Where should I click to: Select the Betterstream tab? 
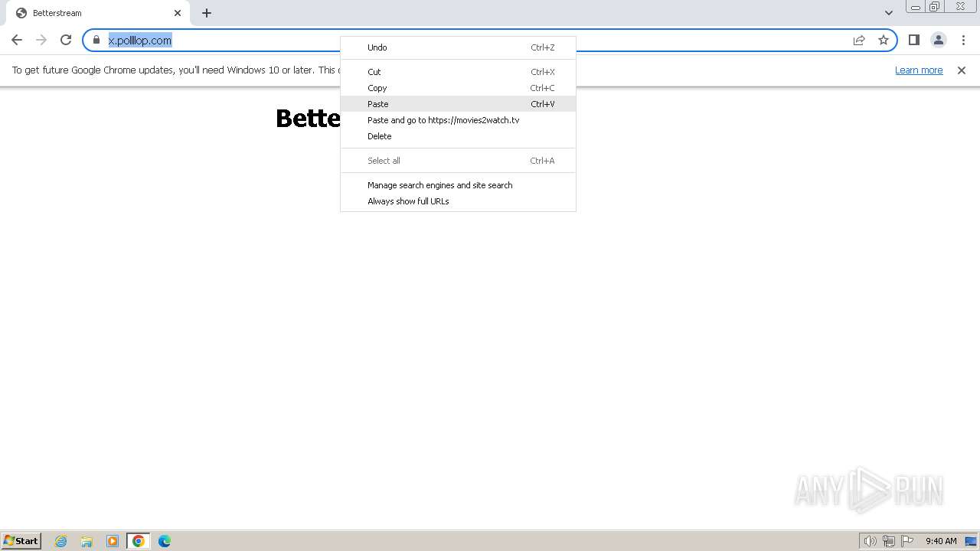[96, 13]
